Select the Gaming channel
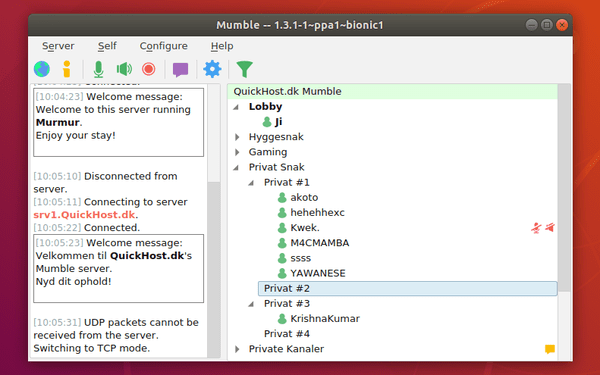The width and height of the screenshot is (600, 375). 268,152
